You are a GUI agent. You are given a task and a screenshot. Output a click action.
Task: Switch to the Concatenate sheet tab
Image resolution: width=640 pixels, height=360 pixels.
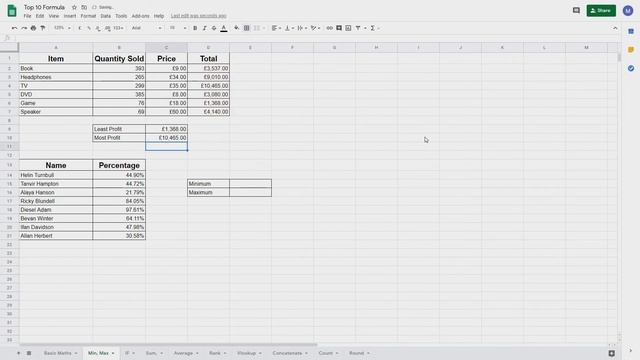290,353
